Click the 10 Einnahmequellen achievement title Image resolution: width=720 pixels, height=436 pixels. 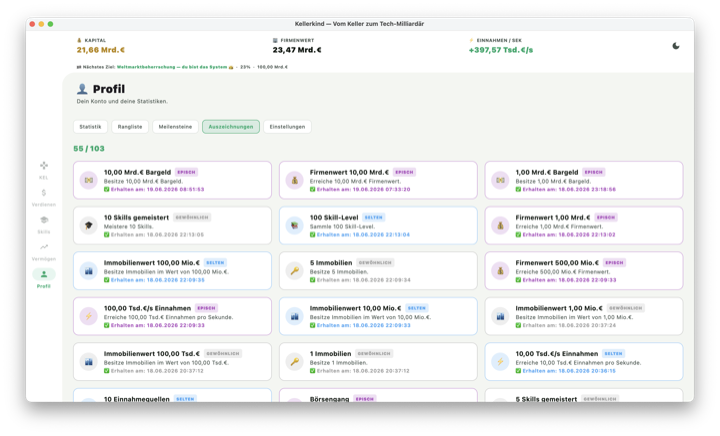[x=136, y=399]
